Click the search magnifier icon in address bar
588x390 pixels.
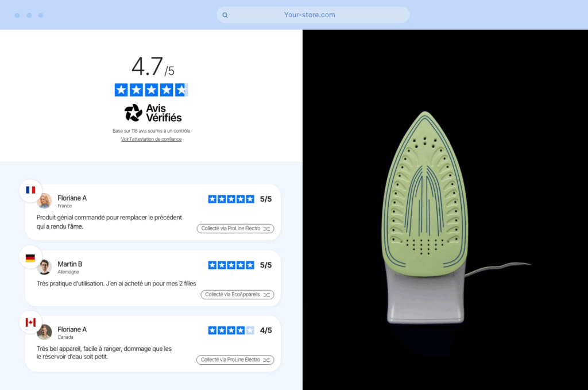point(225,15)
